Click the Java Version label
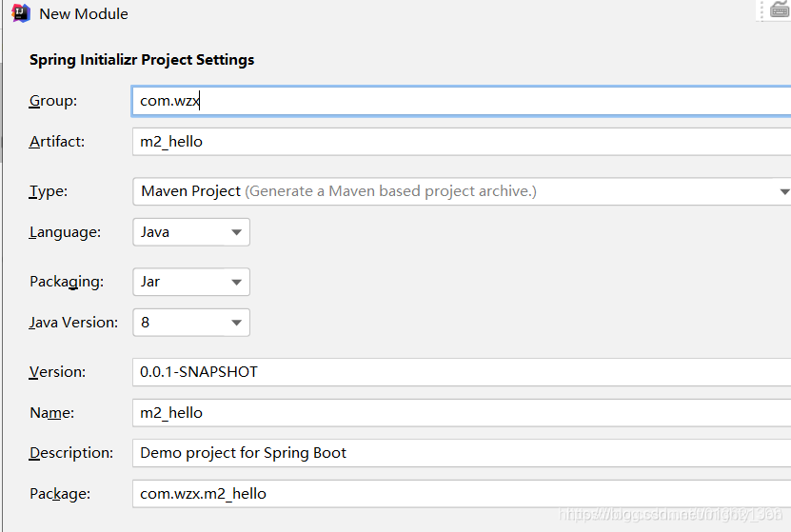791x532 pixels. coord(73,323)
